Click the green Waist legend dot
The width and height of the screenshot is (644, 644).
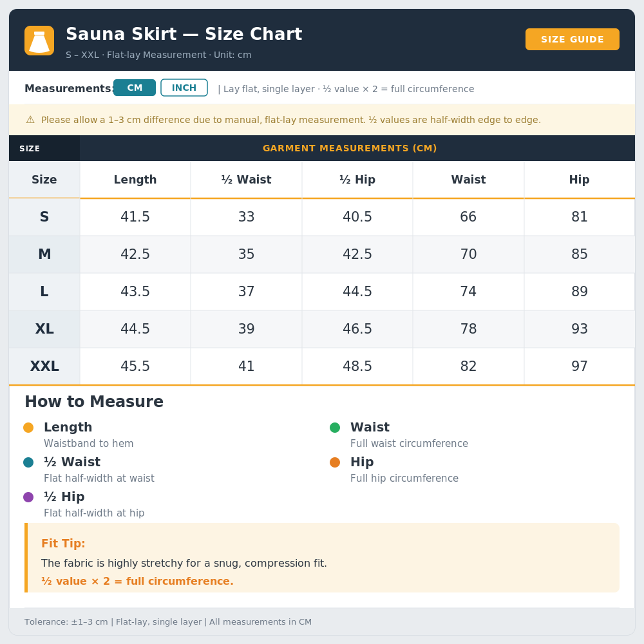click(x=335, y=428)
